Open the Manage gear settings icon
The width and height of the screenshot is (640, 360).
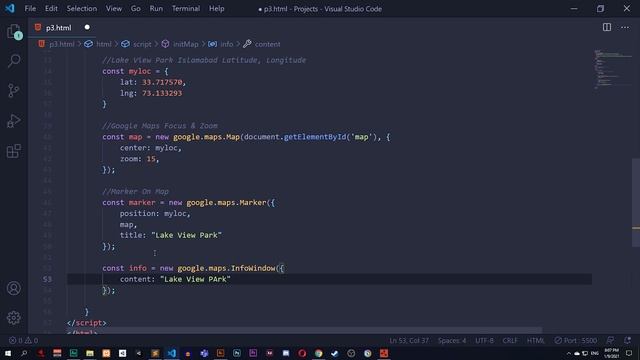(x=14, y=318)
